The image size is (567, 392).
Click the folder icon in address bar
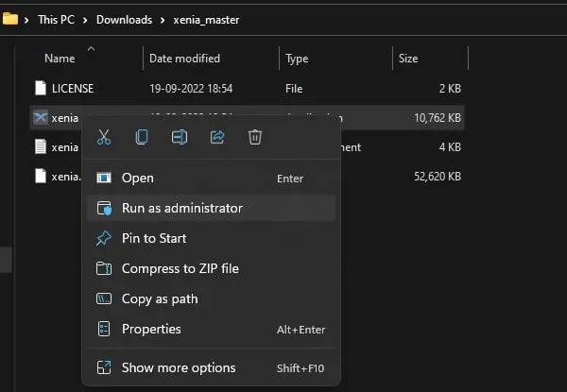pyautogui.click(x=10, y=19)
